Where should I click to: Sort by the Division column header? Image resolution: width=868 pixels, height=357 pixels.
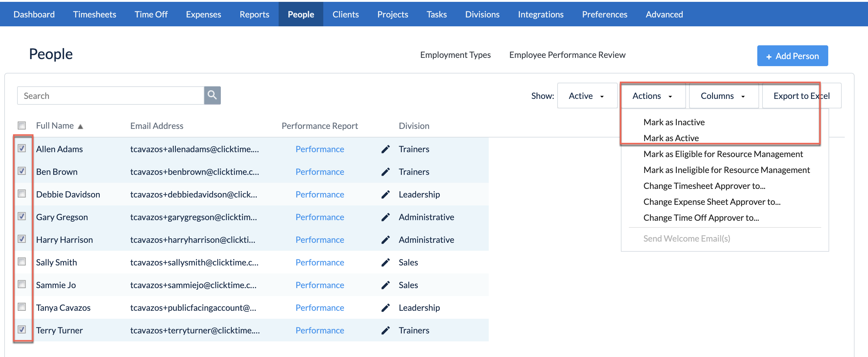(x=414, y=126)
